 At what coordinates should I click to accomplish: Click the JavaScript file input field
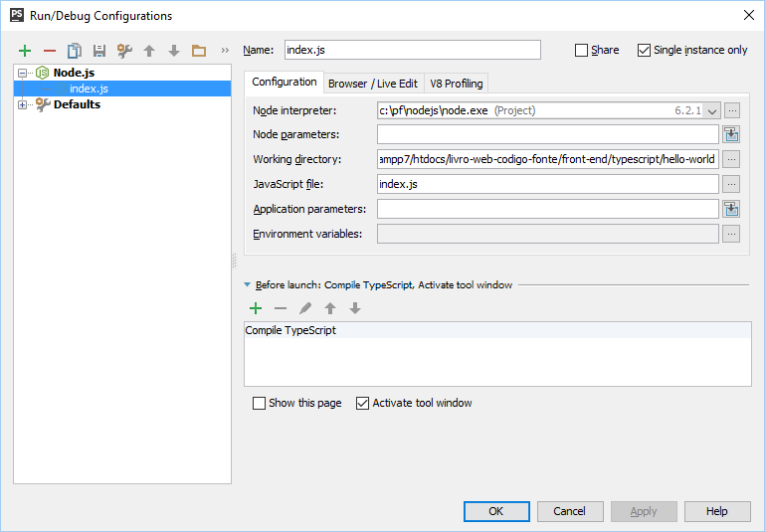click(x=547, y=184)
